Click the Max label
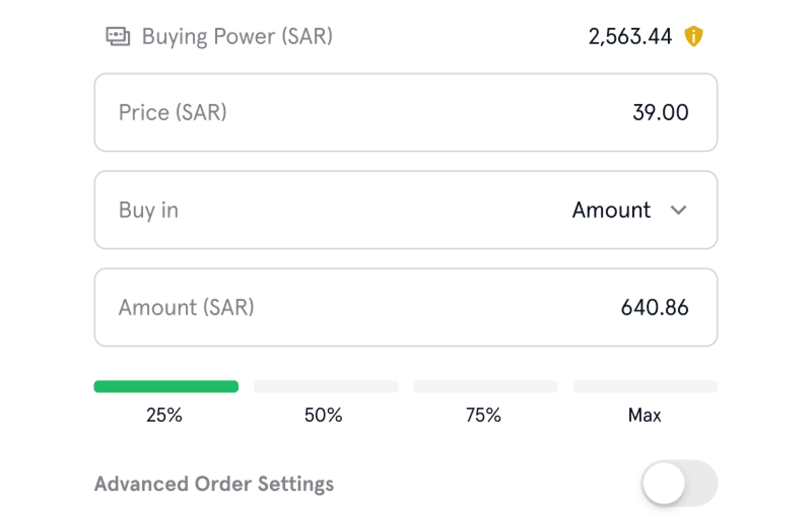 tap(645, 415)
